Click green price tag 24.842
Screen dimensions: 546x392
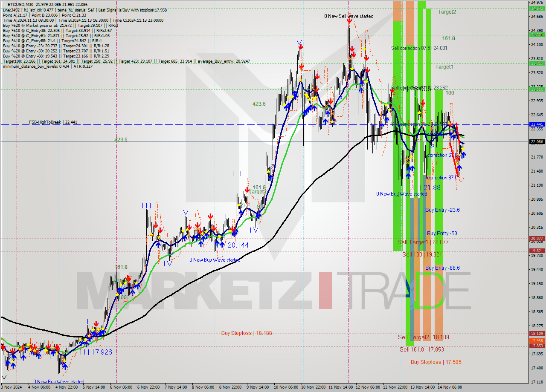click(537, 8)
